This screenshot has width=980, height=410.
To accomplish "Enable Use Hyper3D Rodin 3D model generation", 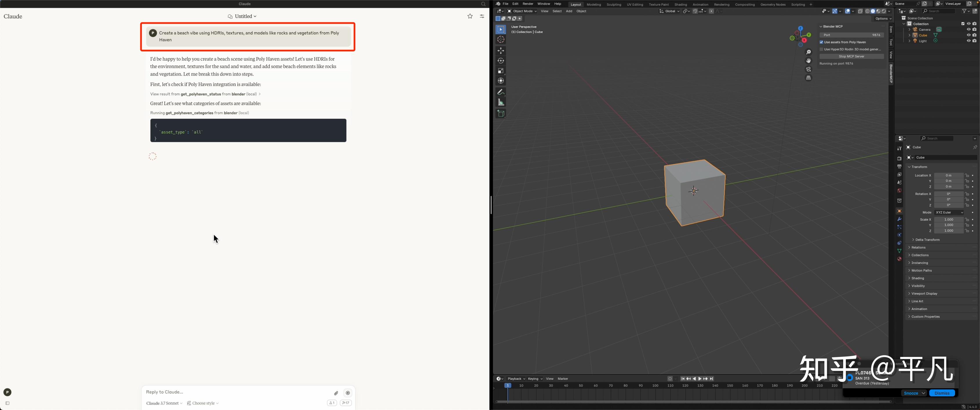I will [x=821, y=49].
